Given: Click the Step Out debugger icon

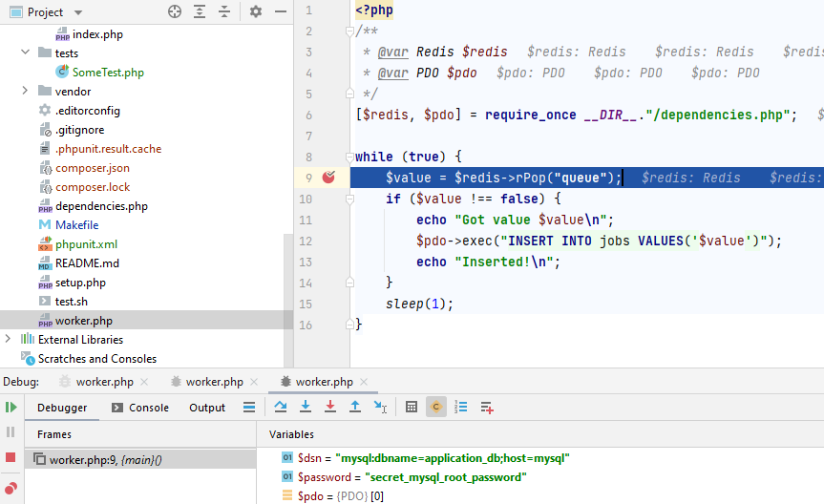Looking at the screenshot, I should pos(355,407).
